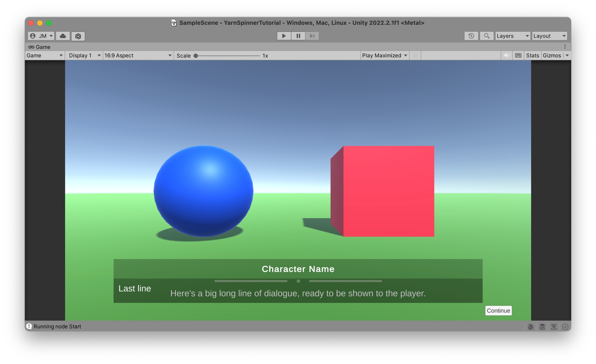
Task: Open the Game panel three-dot menu
Action: click(565, 47)
